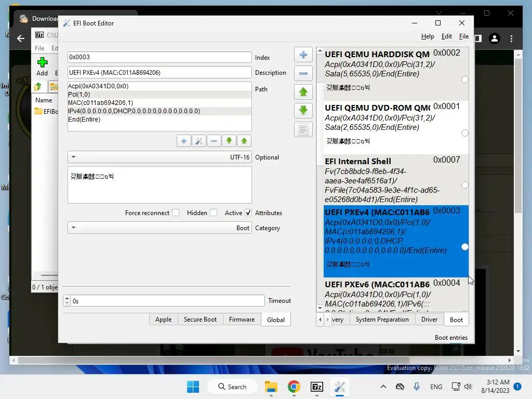Select the MAC(c011ab694206,1) path row
Screen dimensions: 532x399
click(x=159, y=102)
